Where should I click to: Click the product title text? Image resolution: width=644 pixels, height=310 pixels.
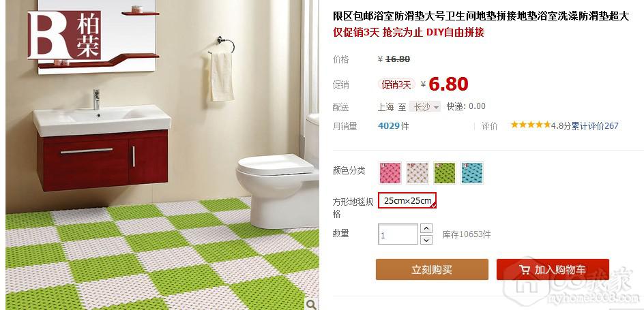tap(480, 16)
